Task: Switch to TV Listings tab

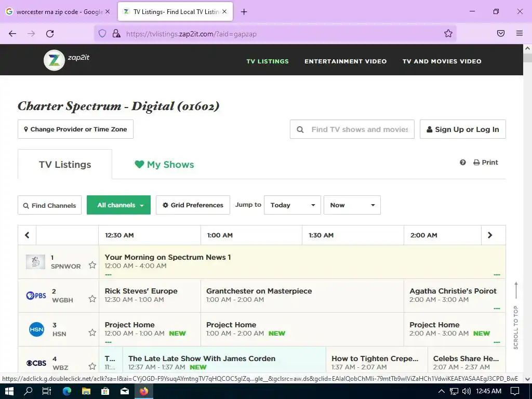Action: [x=65, y=164]
